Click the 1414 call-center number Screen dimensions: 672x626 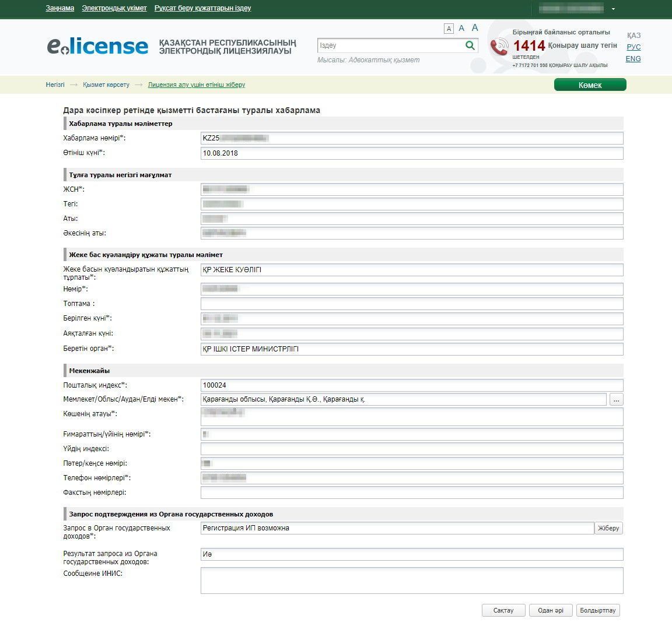[529, 45]
